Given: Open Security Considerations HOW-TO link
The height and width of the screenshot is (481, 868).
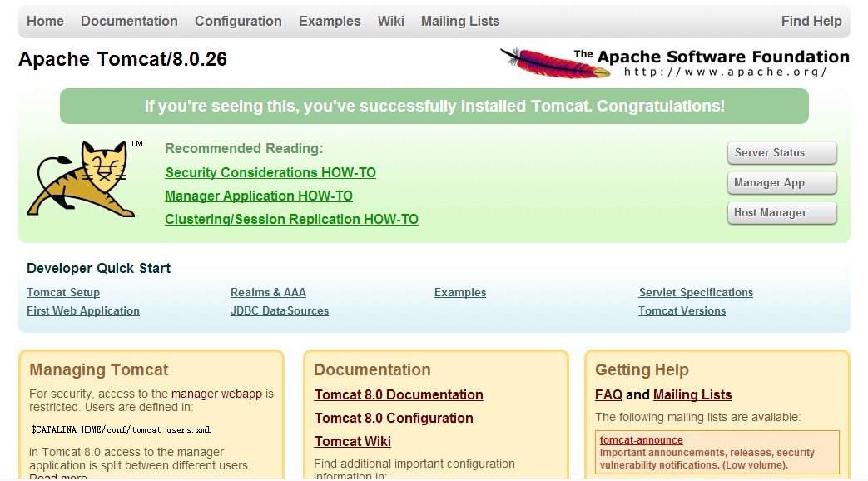Looking at the screenshot, I should point(270,173).
